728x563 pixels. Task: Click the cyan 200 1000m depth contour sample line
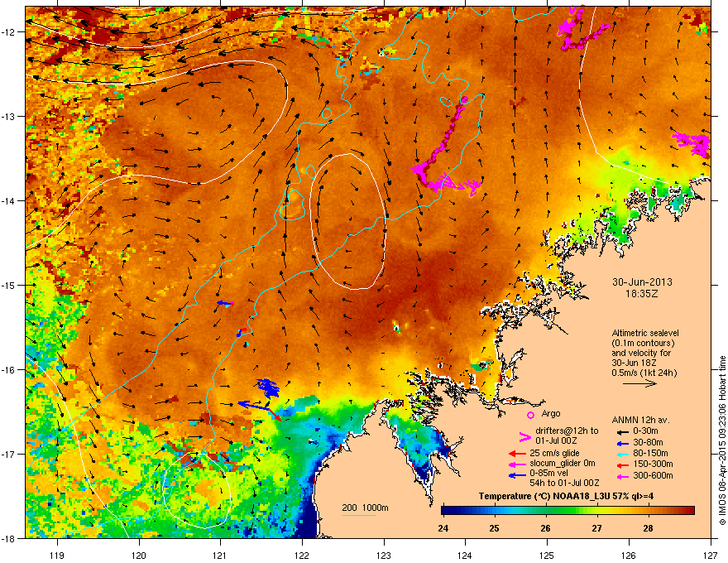point(359,515)
